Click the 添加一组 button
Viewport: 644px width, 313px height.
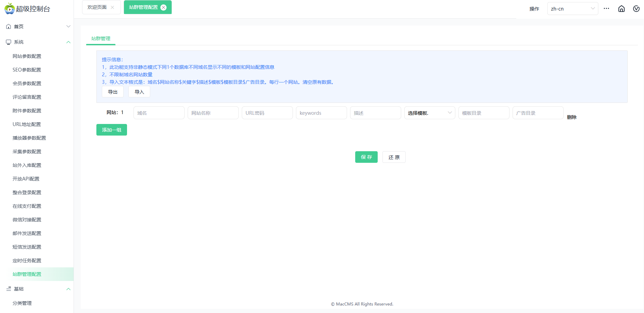pos(112,130)
